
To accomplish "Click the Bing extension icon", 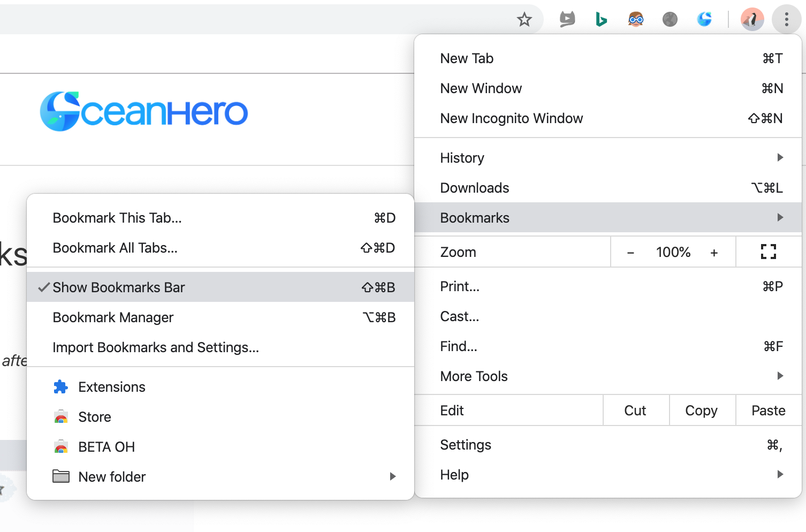I will (x=601, y=20).
